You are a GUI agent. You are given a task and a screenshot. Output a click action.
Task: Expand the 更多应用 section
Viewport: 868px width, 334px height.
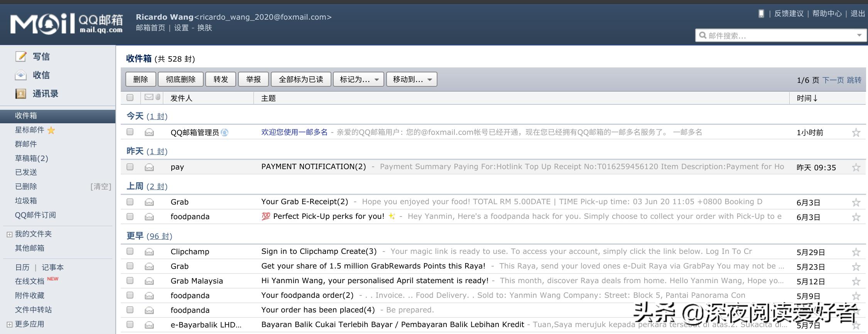click(x=9, y=324)
